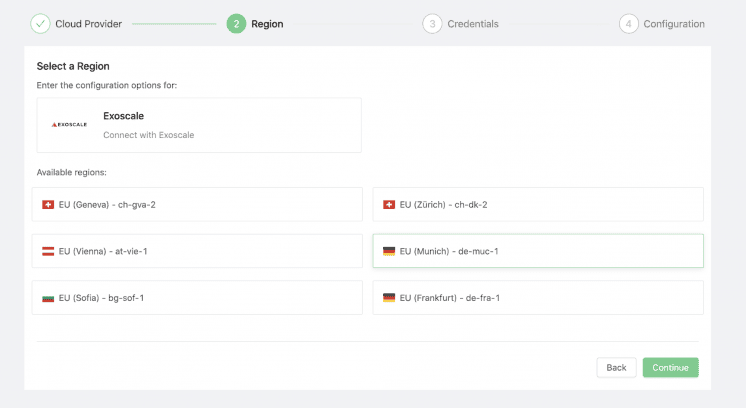This screenshot has height=408, width=746.
Task: Click the Swiss flag next to Geneva
Action: (x=47, y=205)
